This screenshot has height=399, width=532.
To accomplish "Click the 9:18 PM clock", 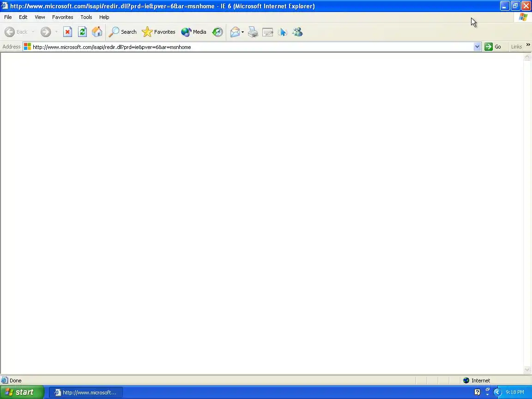I will 515,392.
